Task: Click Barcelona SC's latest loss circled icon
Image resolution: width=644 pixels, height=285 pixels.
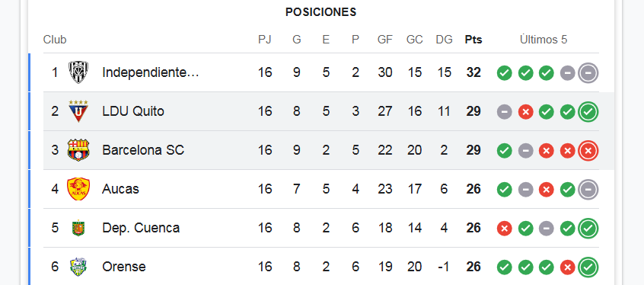Action: pyautogui.click(x=588, y=151)
